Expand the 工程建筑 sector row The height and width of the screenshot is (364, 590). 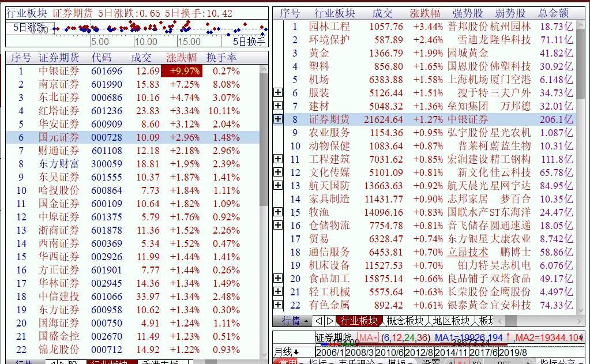[x=278, y=159]
